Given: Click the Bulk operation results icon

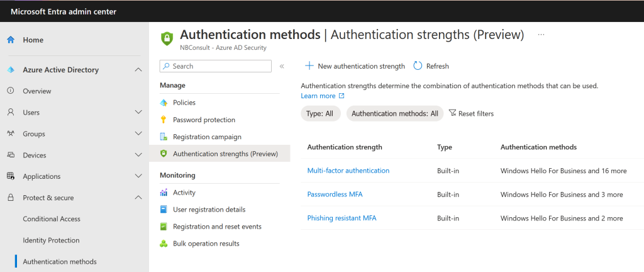Looking at the screenshot, I should 164,244.
